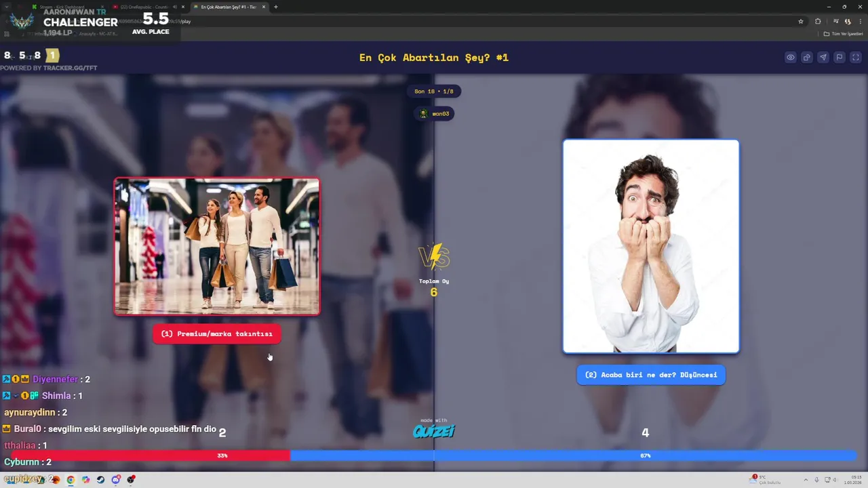Viewport: 868px width, 488px height.
Task: Click the flag report icon
Action: click(x=840, y=58)
